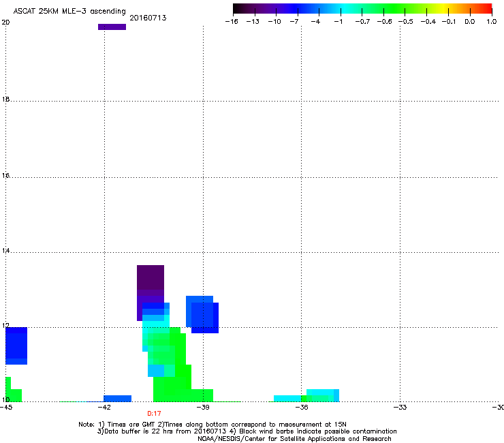Click the red end of the colorbar
Image resolution: width=504 pixels, height=443 pixels.
pyautogui.click(x=487, y=8)
